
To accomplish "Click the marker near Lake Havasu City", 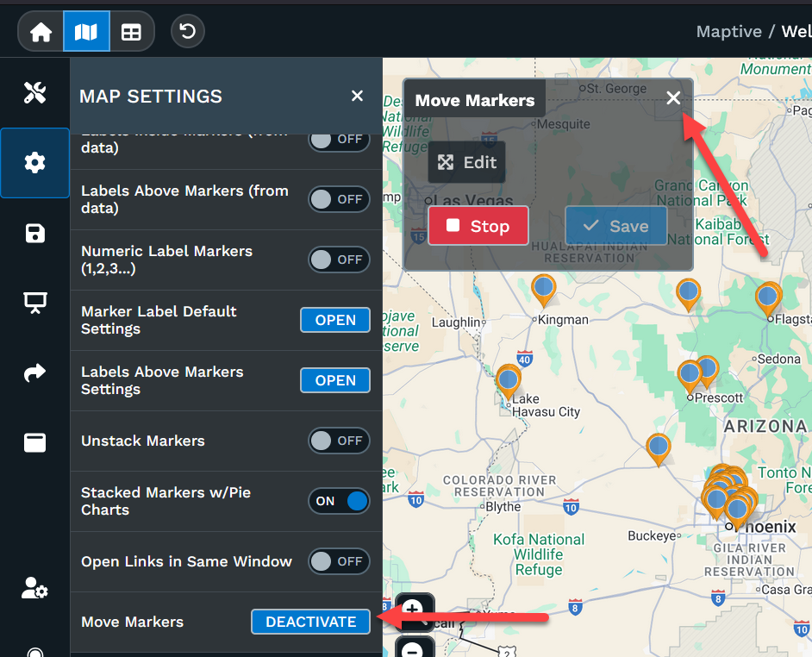I will pos(508,382).
